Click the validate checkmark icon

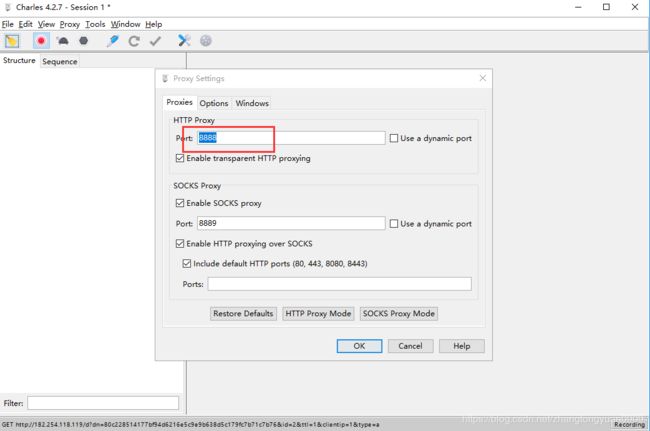(x=155, y=41)
